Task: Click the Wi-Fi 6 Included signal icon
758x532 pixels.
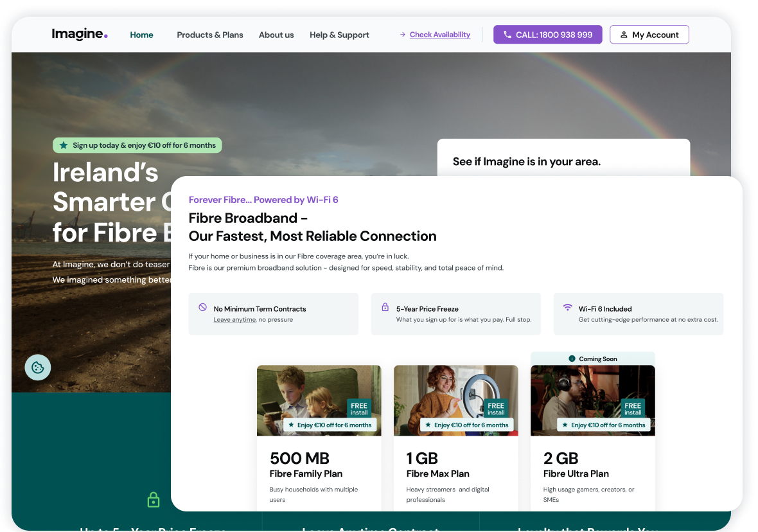Action: 568,308
